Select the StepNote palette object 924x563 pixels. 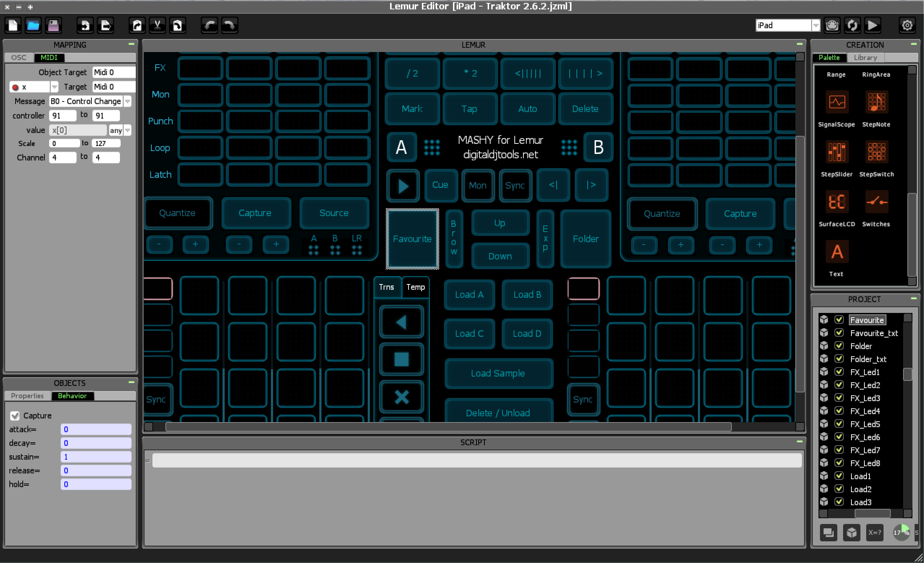(876, 102)
